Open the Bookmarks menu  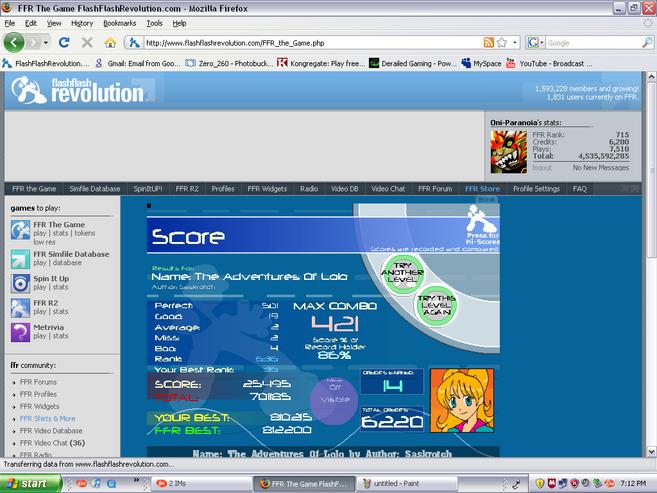pos(119,23)
